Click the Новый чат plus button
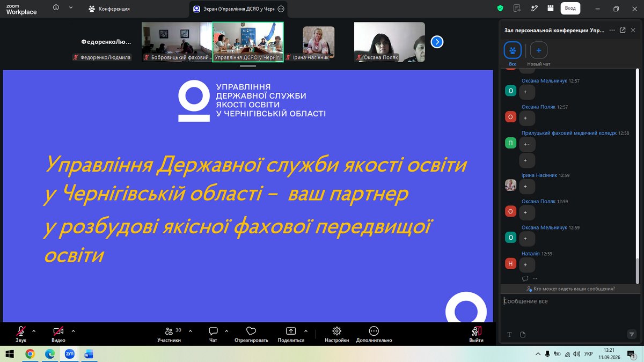Image resolution: width=644 pixels, height=362 pixels. pyautogui.click(x=539, y=50)
